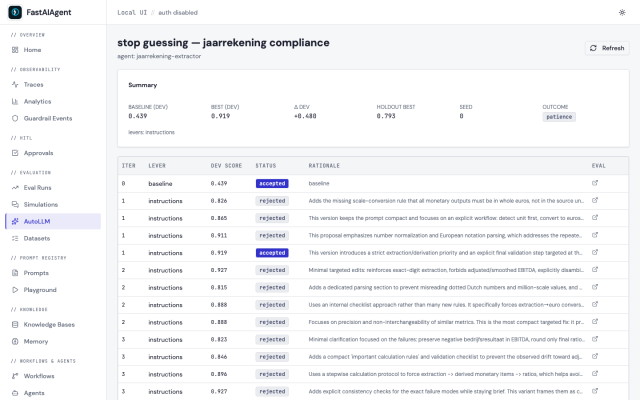Click the rejected badge for score 0.911
Viewport: 640px width, 400px height.
coord(272,236)
